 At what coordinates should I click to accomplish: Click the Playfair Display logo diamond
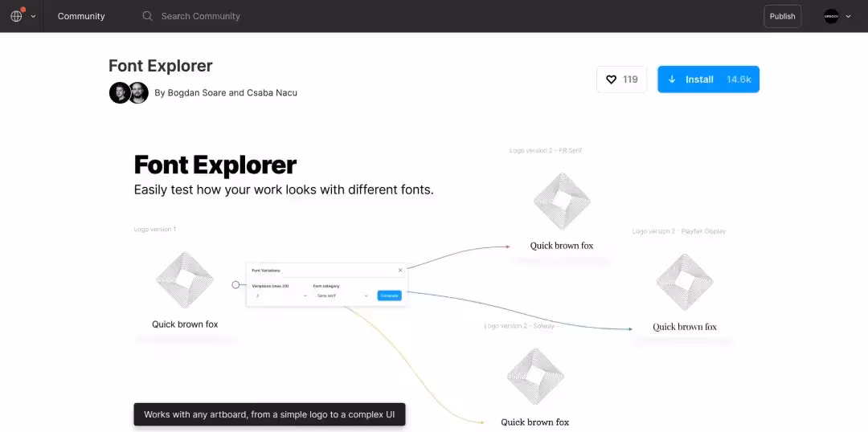(x=684, y=282)
